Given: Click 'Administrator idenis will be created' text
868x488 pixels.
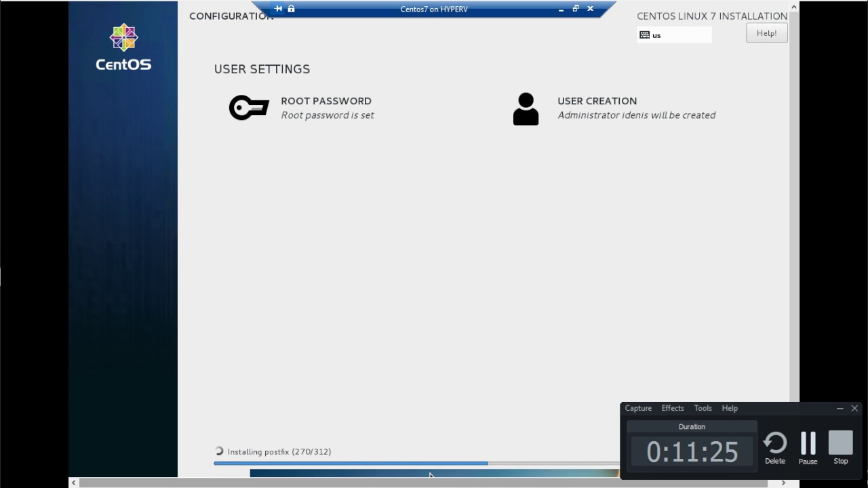Looking at the screenshot, I should tap(637, 115).
